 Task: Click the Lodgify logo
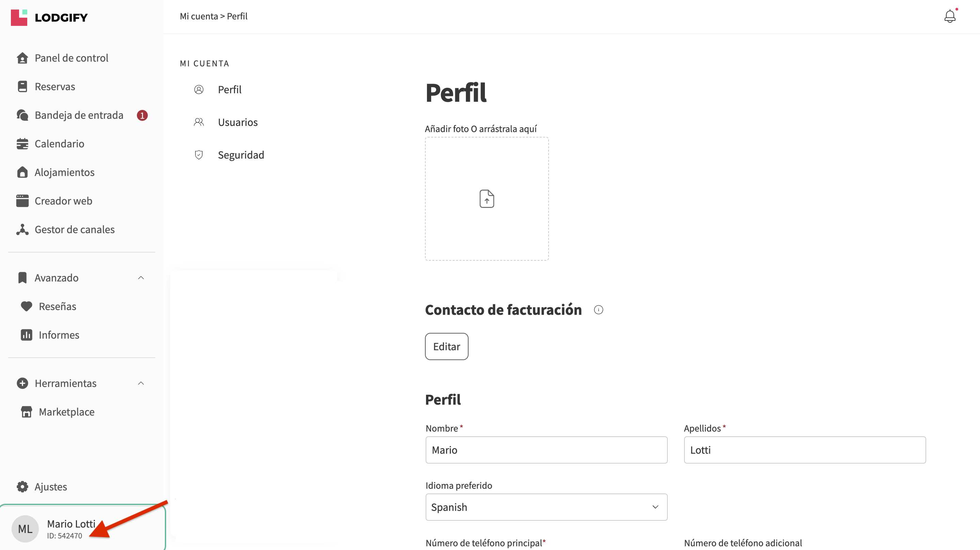click(x=49, y=17)
